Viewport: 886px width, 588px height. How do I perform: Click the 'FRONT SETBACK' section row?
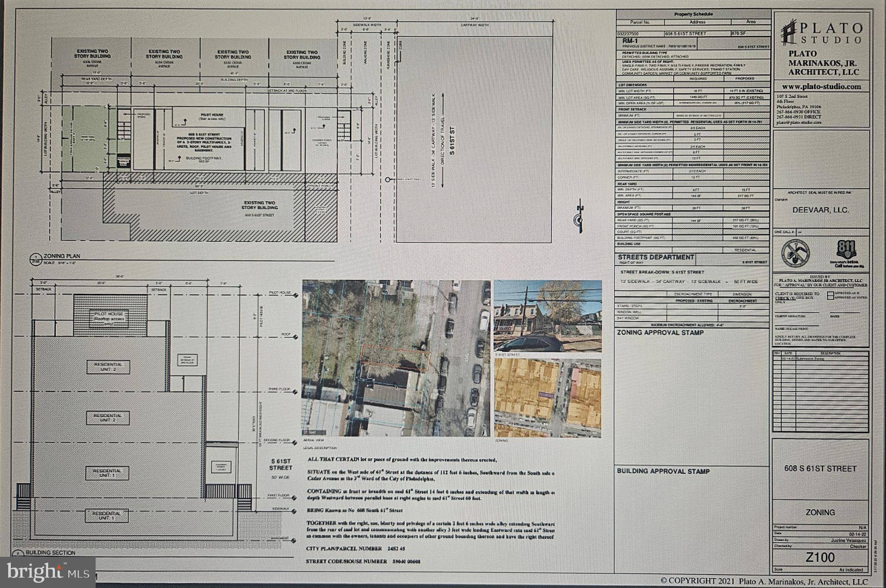(x=693, y=109)
